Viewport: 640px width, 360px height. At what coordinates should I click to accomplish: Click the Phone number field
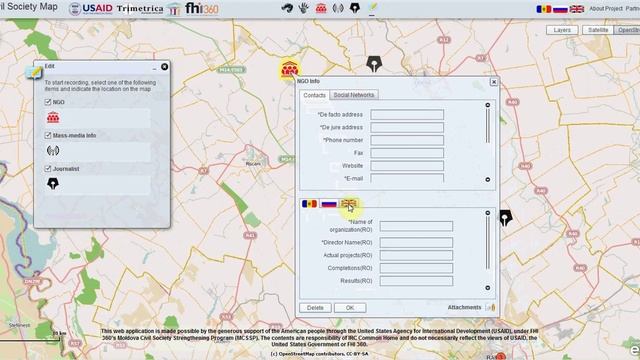[407, 140]
